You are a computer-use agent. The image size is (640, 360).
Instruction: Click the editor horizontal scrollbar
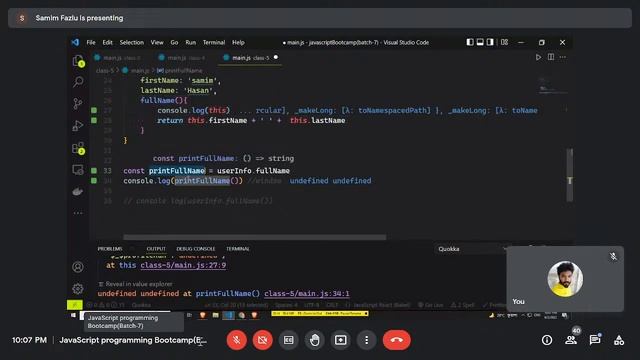point(254,237)
